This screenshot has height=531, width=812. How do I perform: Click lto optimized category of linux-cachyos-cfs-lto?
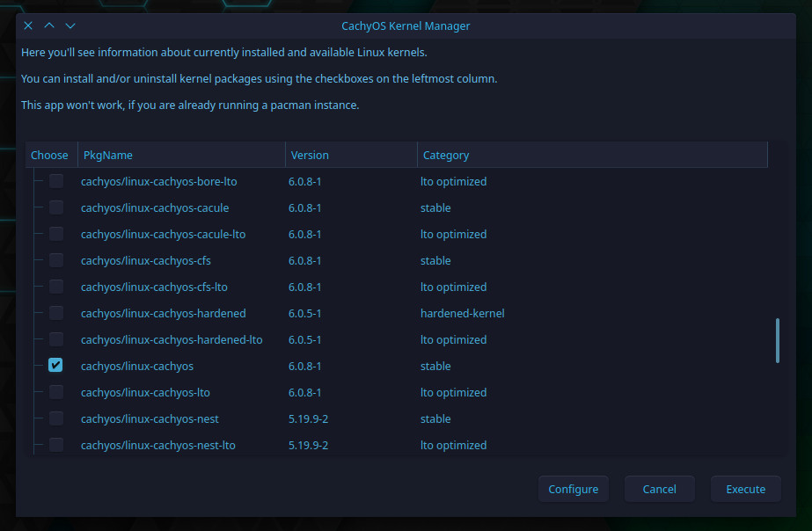[454, 287]
